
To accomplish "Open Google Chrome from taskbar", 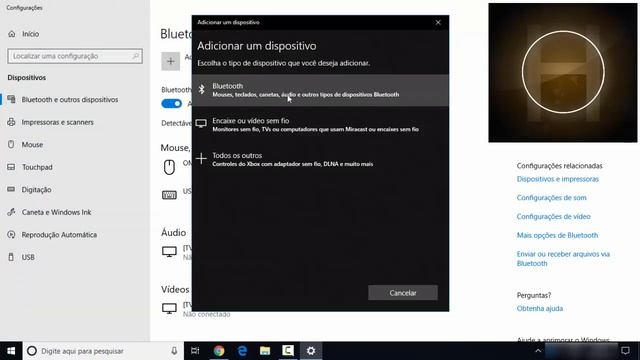I will (219, 351).
